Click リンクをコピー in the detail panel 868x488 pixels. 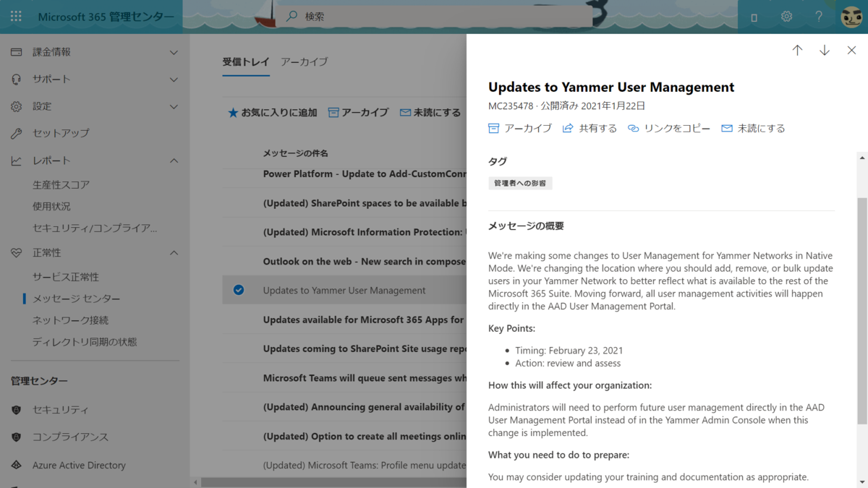pyautogui.click(x=669, y=128)
